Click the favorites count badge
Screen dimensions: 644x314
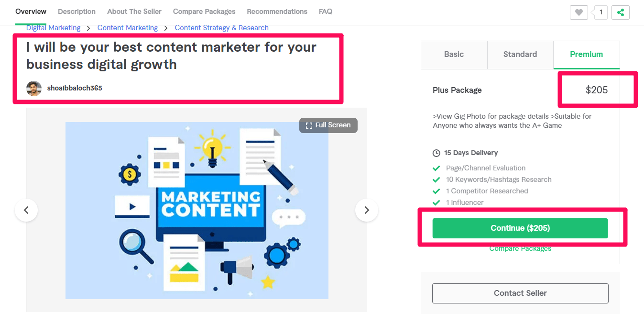pos(600,12)
